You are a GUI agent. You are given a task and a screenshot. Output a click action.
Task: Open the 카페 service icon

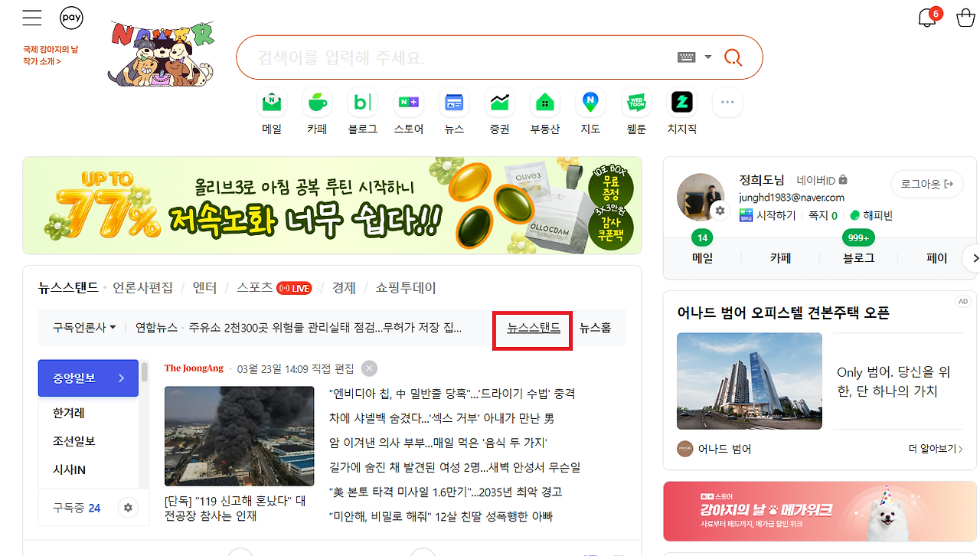[x=317, y=102]
